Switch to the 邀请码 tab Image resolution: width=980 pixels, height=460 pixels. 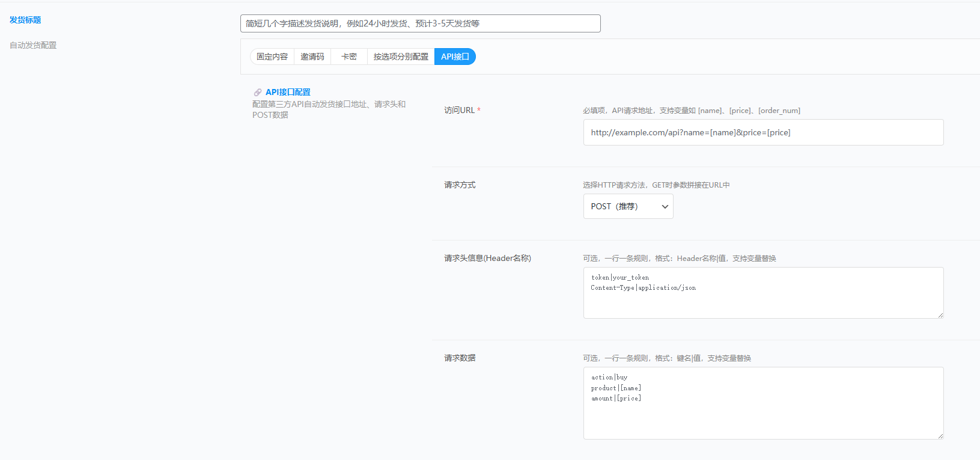pyautogui.click(x=312, y=57)
